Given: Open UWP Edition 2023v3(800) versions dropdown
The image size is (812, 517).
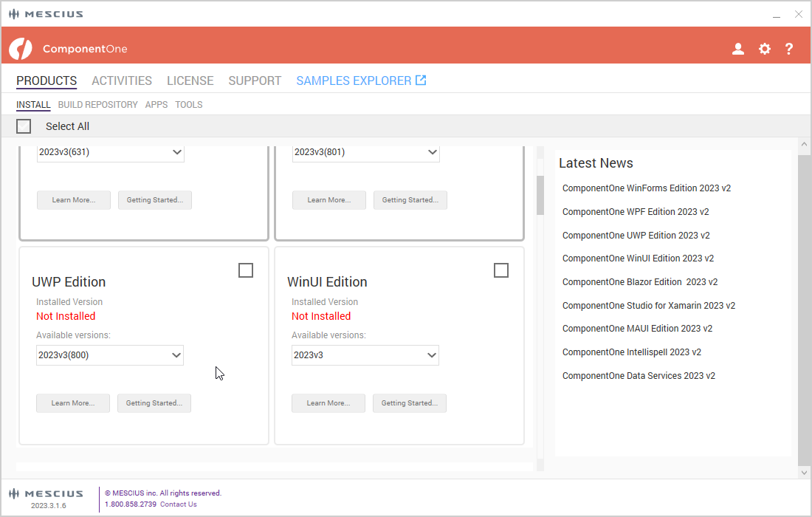Looking at the screenshot, I should tap(110, 355).
